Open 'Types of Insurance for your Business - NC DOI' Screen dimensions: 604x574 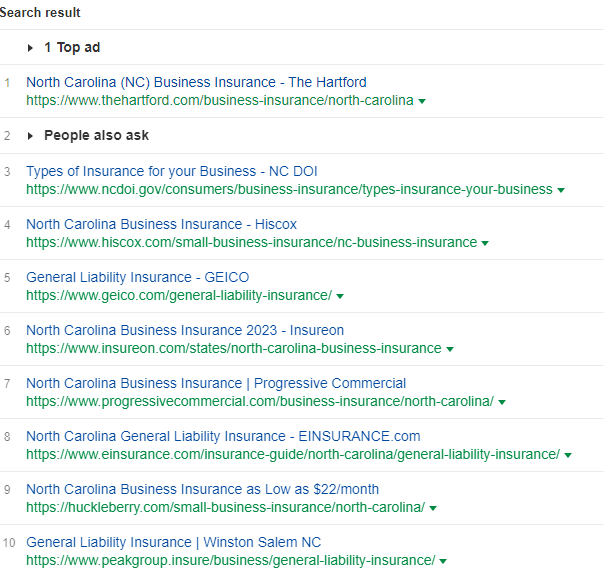[x=171, y=171]
